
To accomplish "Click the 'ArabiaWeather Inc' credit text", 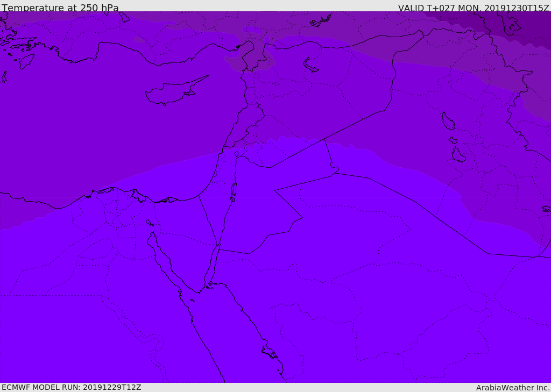I will [513, 388].
